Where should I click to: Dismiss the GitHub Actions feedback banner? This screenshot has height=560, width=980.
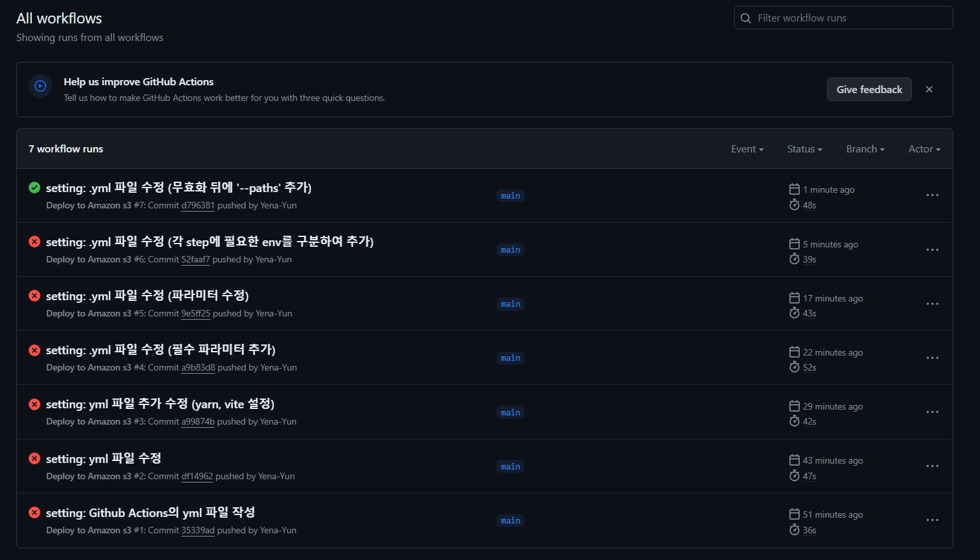point(929,89)
